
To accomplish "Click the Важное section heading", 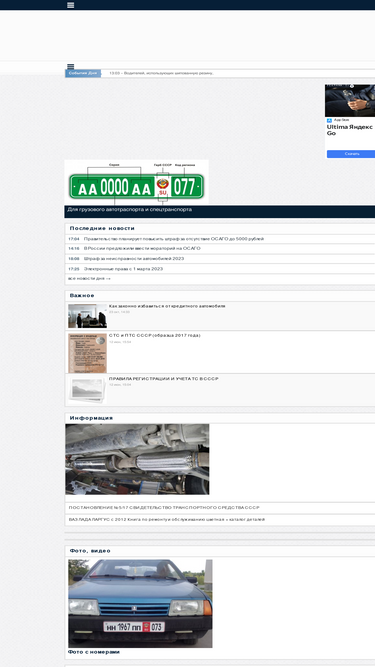I will point(82,295).
